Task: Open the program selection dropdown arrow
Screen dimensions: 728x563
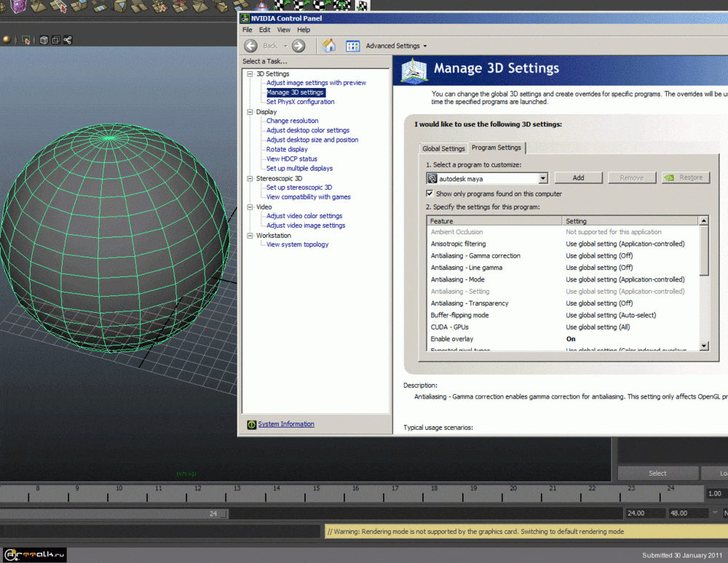Action: point(543,178)
